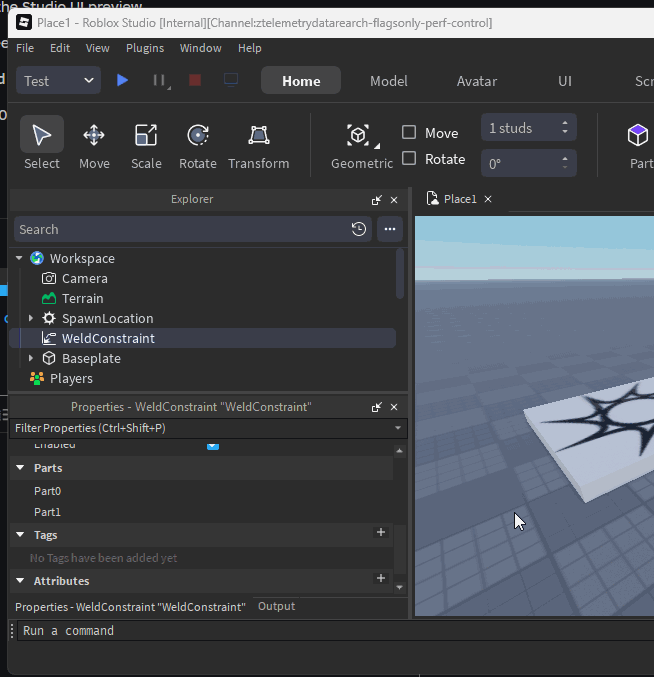The height and width of the screenshot is (677, 654).
Task: Click the Terrain icon in Explorer
Action: (x=49, y=298)
